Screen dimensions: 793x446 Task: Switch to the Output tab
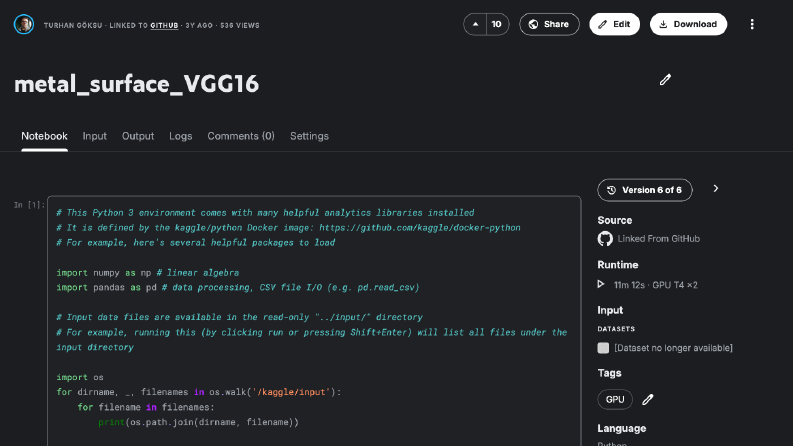138,136
